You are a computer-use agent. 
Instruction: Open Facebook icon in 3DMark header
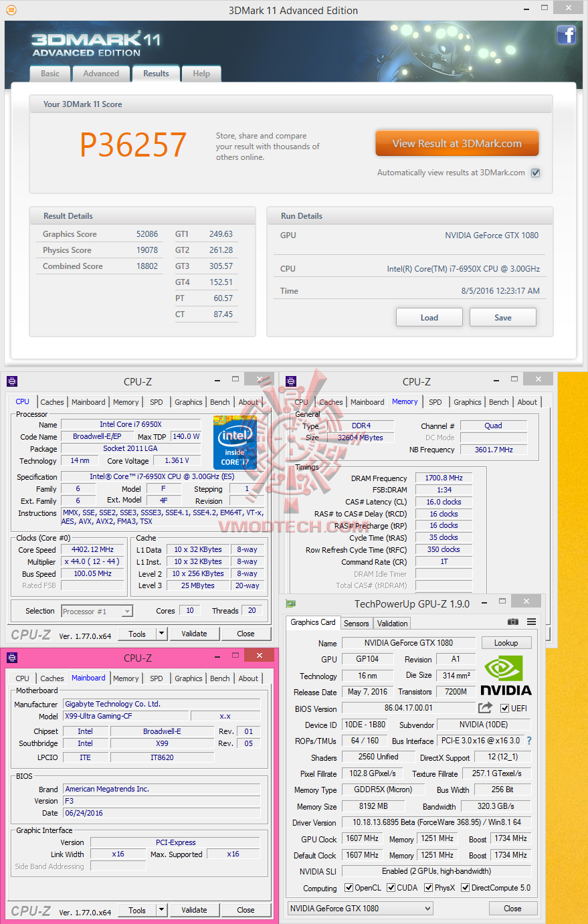(x=566, y=35)
